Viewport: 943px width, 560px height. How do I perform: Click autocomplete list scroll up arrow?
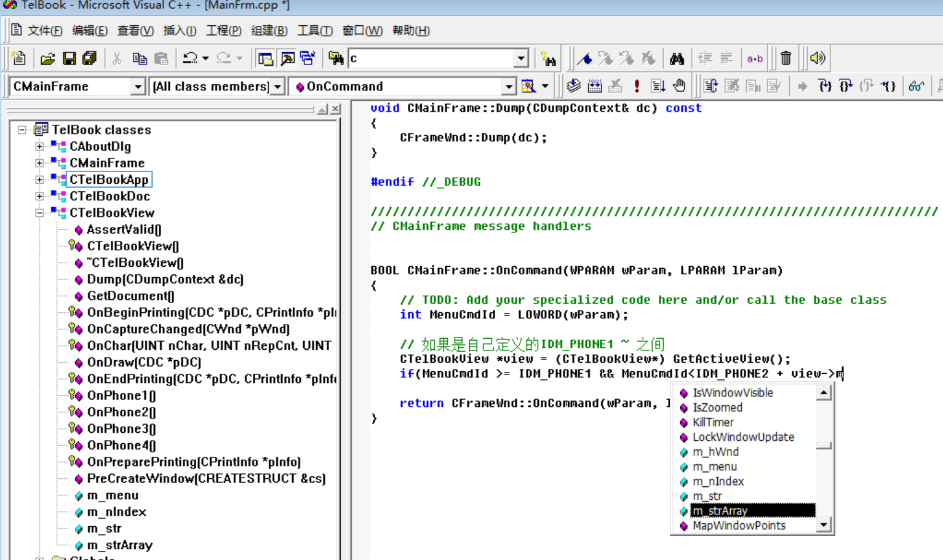pyautogui.click(x=824, y=393)
